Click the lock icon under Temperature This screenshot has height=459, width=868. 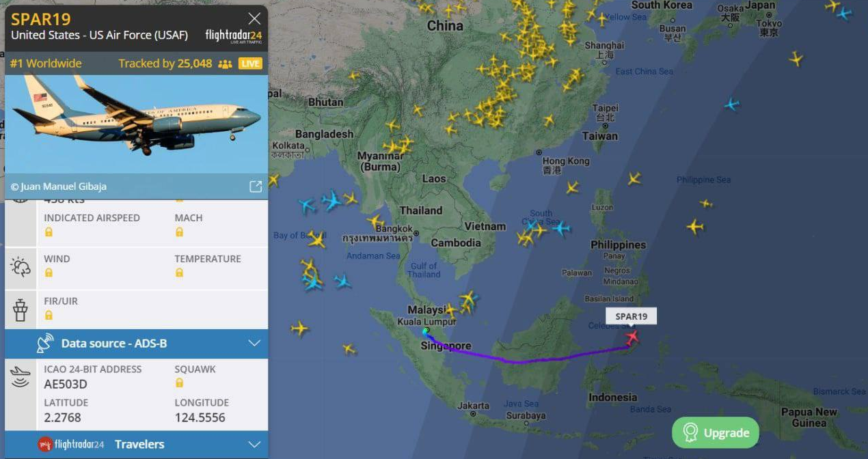click(179, 273)
